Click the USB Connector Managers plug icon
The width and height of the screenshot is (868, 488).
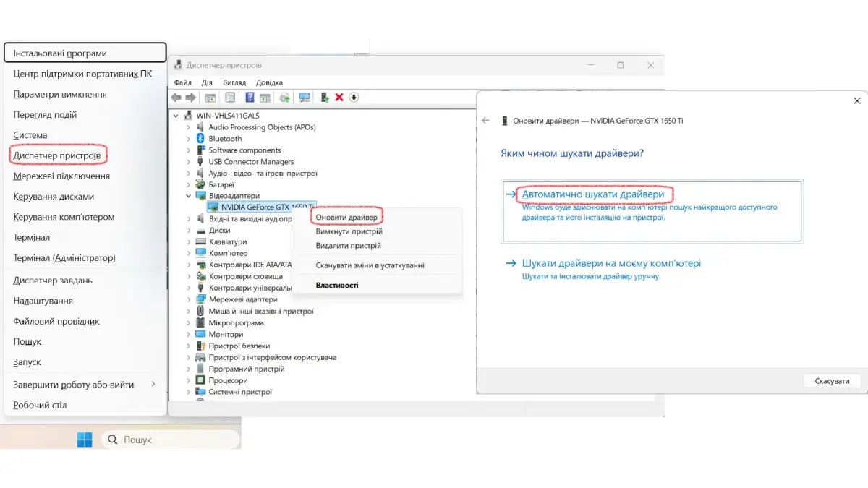pyautogui.click(x=200, y=162)
